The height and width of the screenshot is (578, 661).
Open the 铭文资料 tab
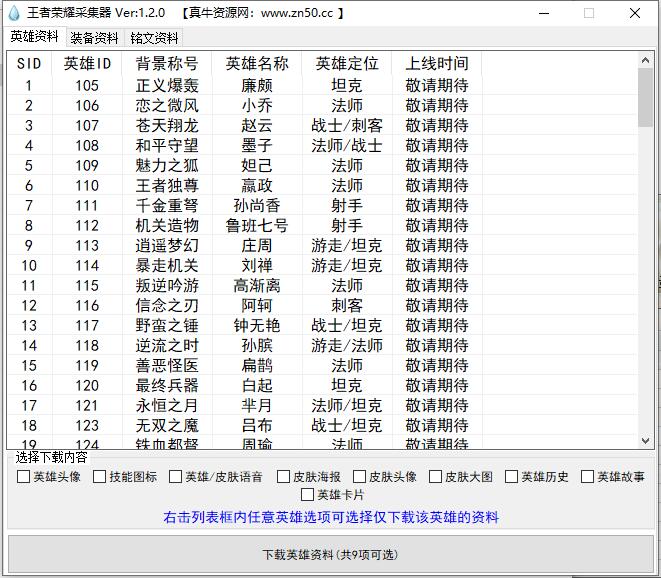pyautogui.click(x=154, y=38)
